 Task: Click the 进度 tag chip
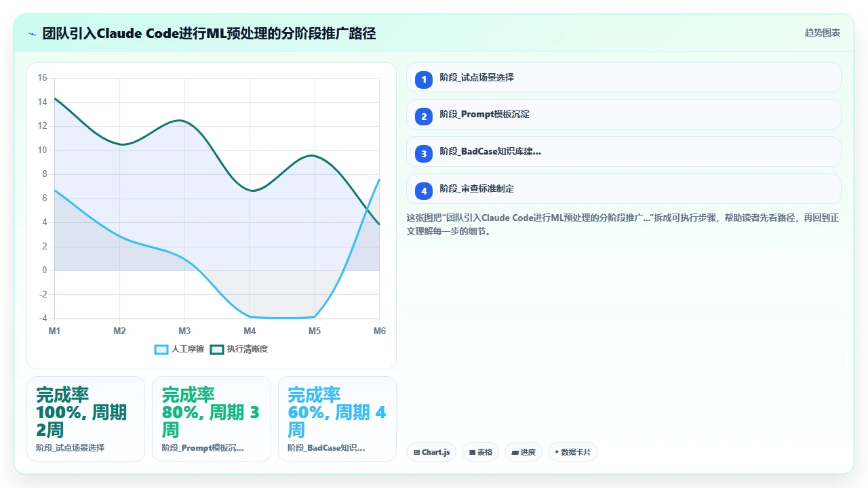(x=524, y=452)
